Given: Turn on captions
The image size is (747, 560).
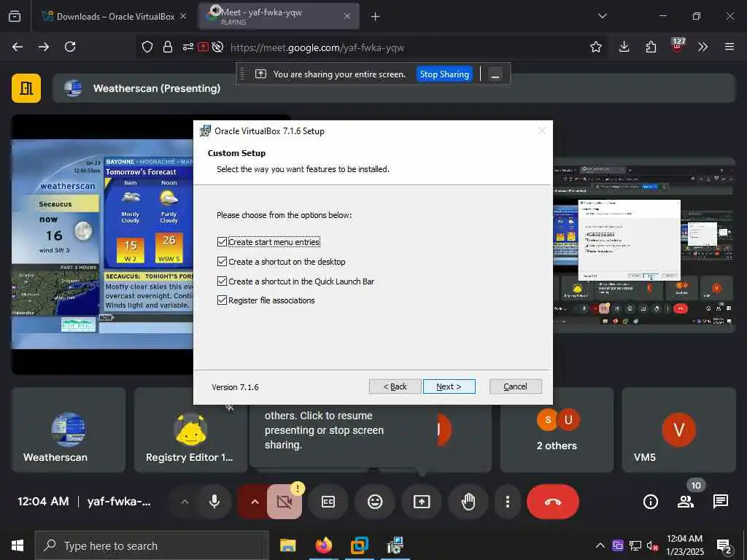Looking at the screenshot, I should 328,502.
